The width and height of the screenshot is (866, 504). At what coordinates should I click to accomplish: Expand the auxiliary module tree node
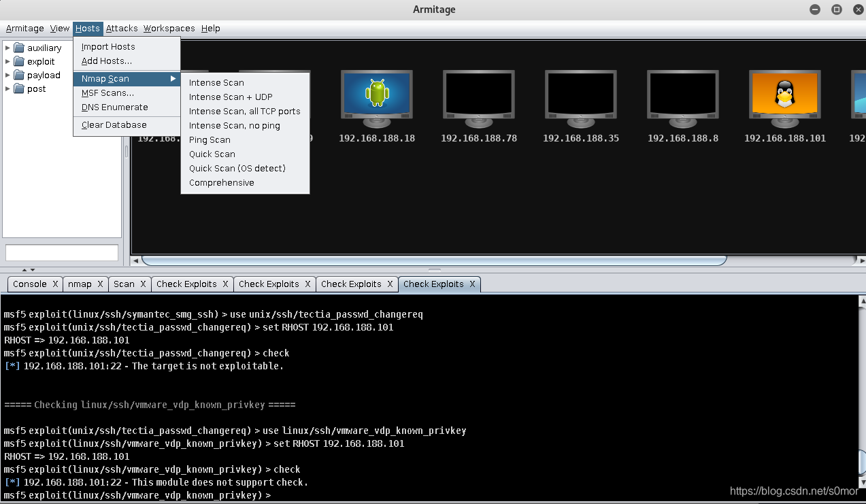click(7, 48)
